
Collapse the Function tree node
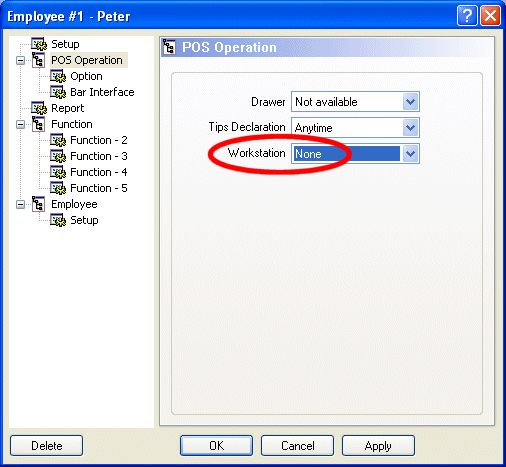tap(21, 125)
